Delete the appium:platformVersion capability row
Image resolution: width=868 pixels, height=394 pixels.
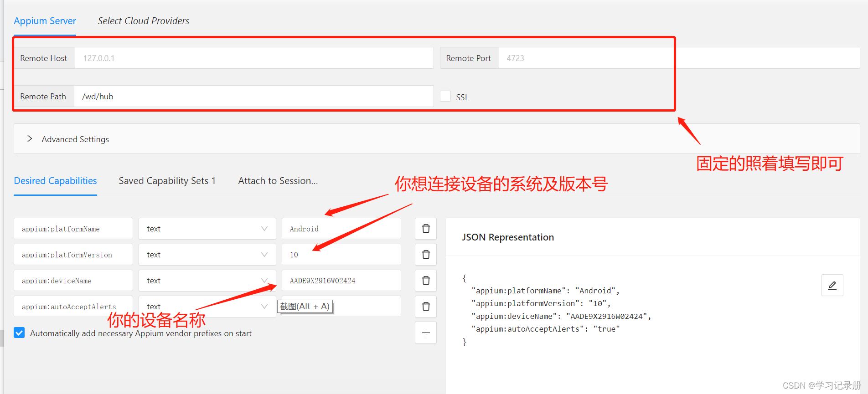point(426,255)
